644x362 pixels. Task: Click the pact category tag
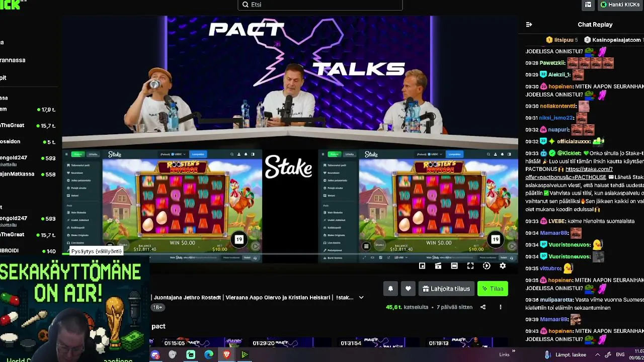tap(158, 326)
